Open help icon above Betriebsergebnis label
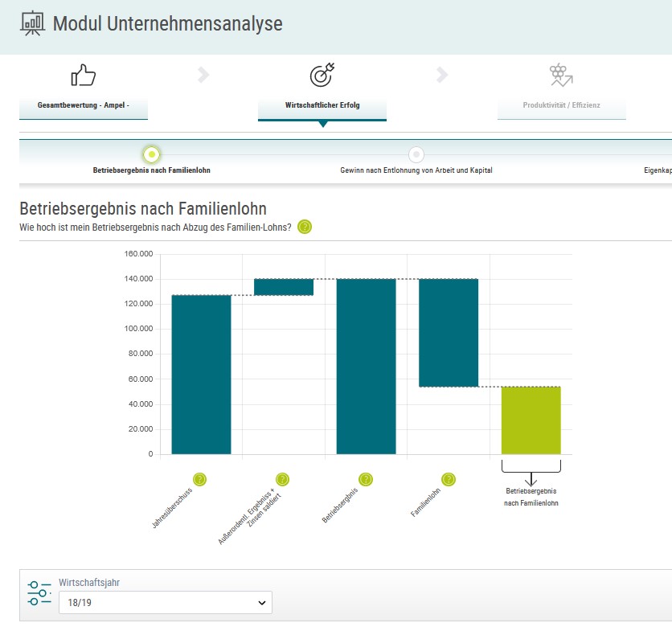 coord(365,480)
